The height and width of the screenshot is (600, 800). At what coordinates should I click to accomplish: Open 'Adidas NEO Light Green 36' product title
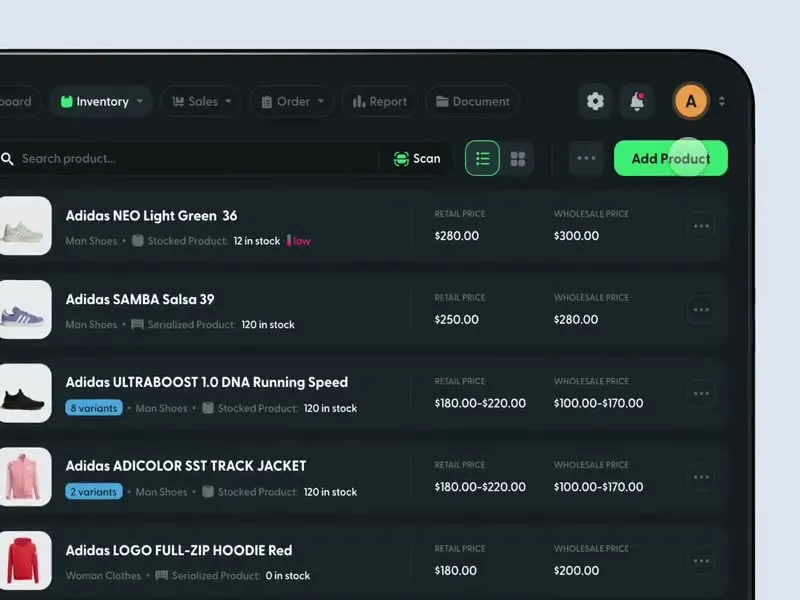(151, 216)
